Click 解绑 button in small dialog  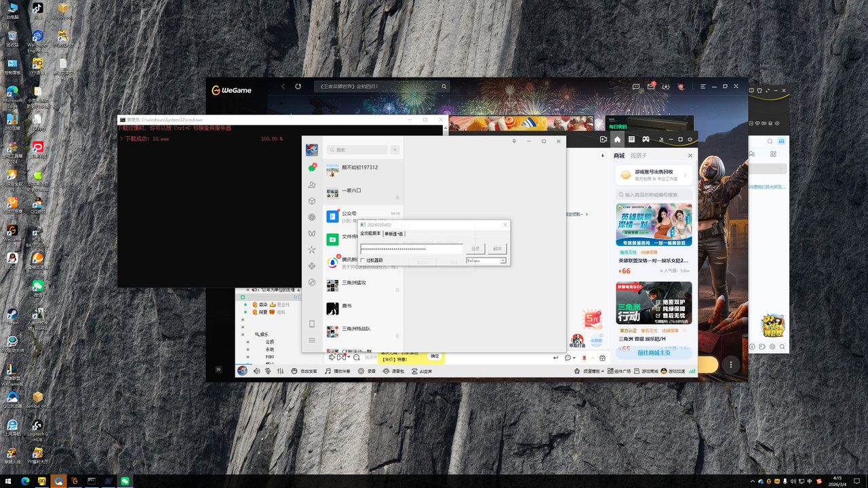point(497,249)
